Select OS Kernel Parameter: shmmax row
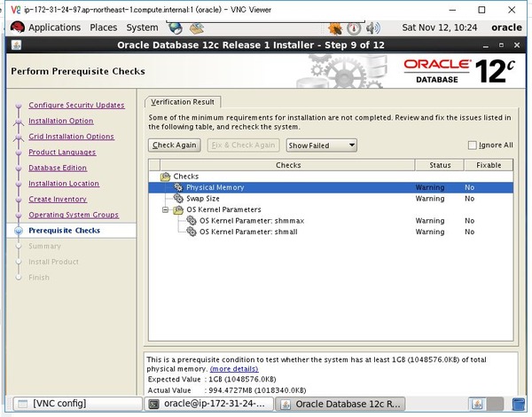 point(331,221)
